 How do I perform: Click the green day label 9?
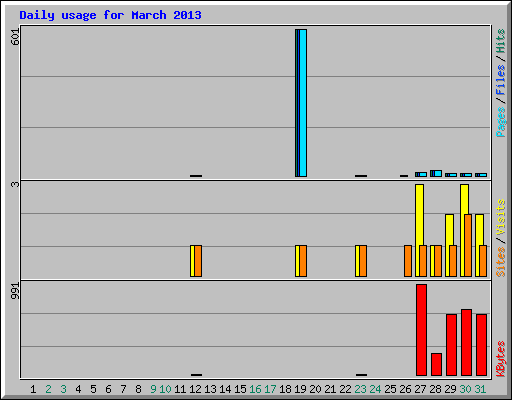[x=153, y=389]
